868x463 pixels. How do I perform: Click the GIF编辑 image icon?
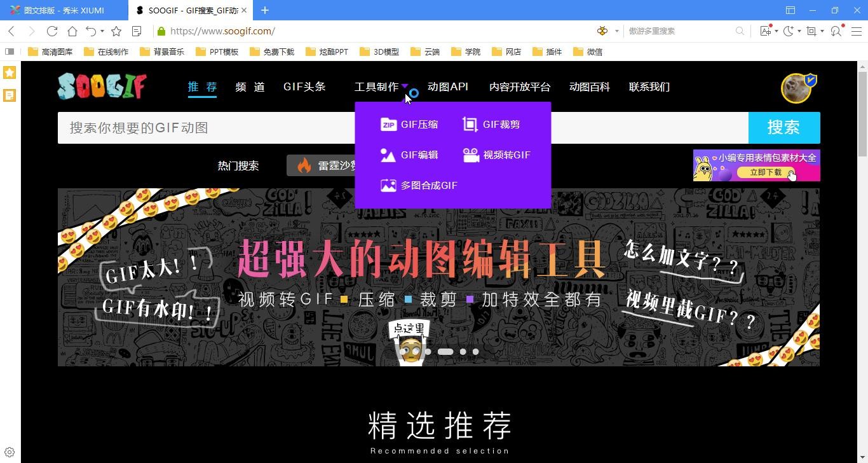[388, 155]
